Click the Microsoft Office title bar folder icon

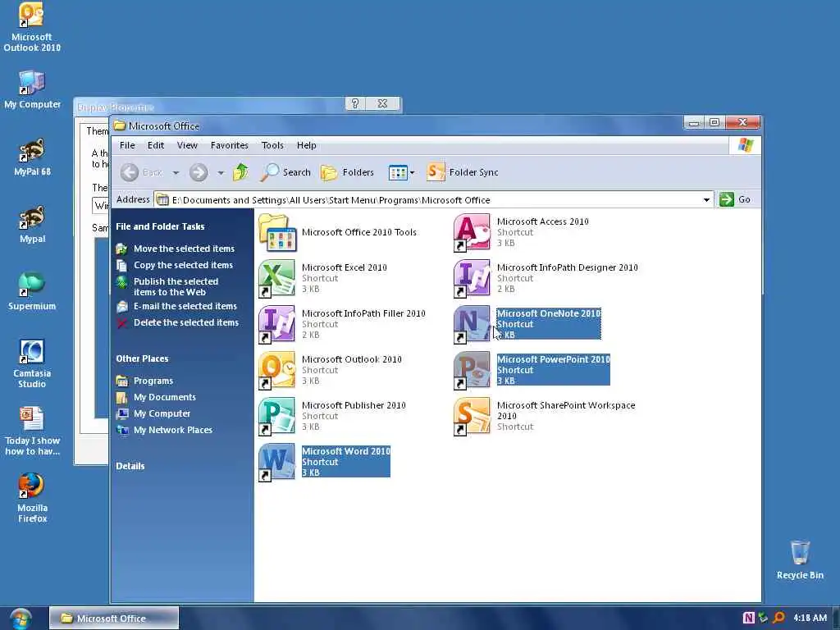(x=120, y=126)
